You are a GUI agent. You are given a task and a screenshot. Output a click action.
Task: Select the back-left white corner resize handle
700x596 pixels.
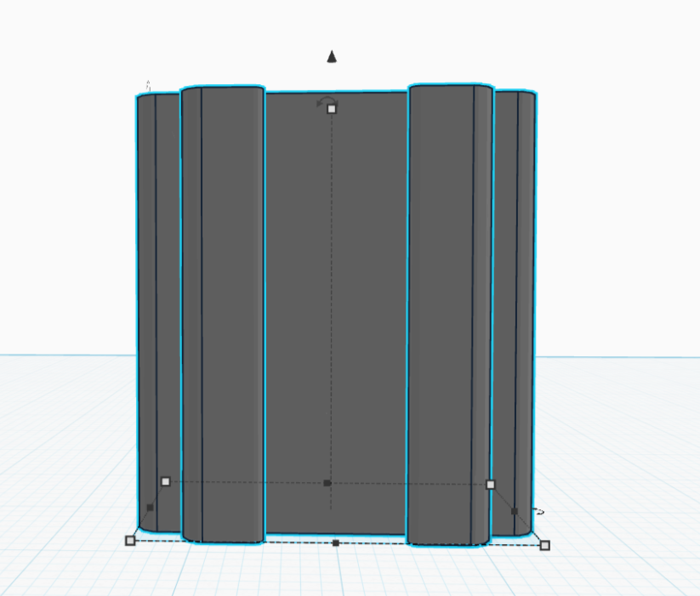click(x=166, y=481)
